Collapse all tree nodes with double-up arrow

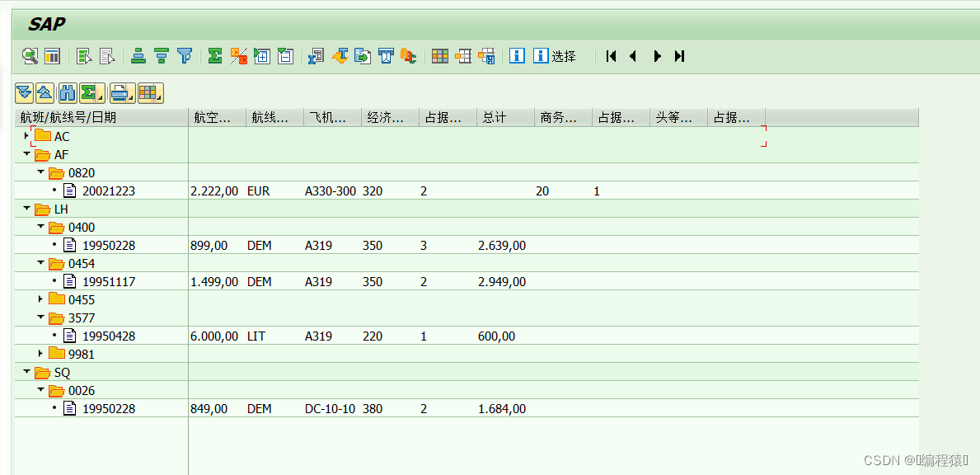click(45, 93)
